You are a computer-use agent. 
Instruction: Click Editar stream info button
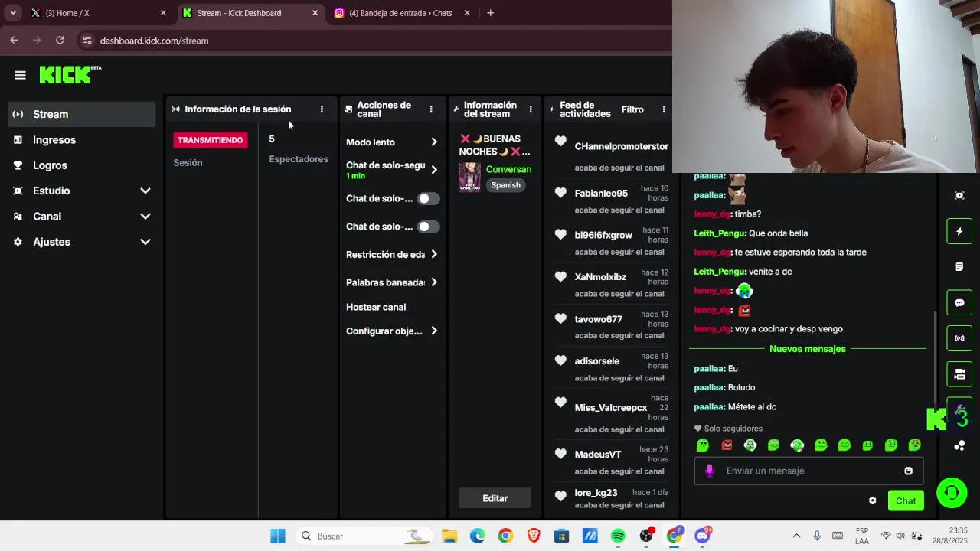[x=495, y=498]
